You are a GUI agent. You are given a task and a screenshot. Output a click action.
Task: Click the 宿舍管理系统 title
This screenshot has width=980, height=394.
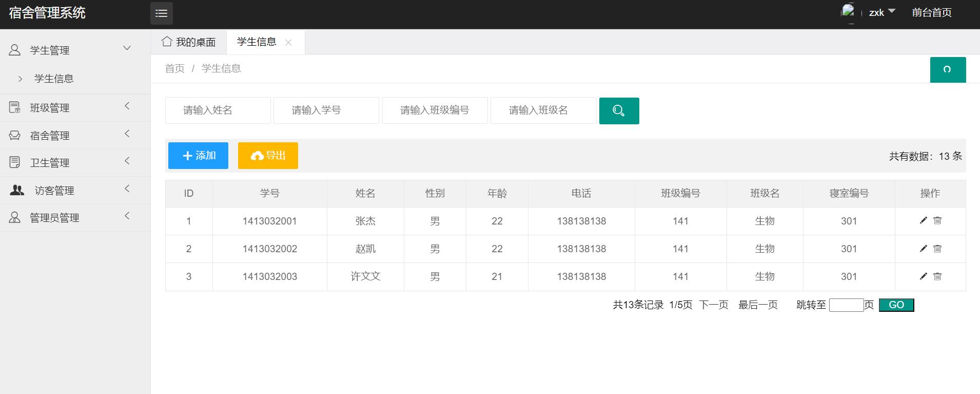(x=47, y=13)
